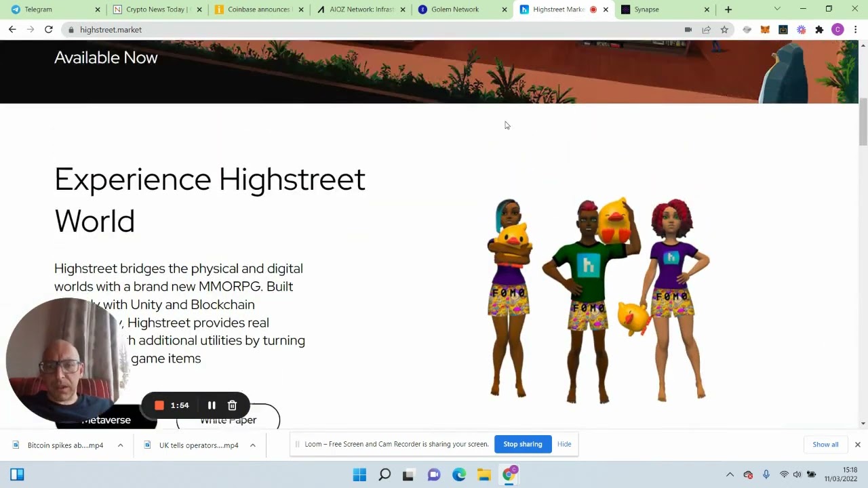This screenshot has height=488, width=868.
Task: Click the camera indicator in the address bar
Action: [x=688, y=30]
